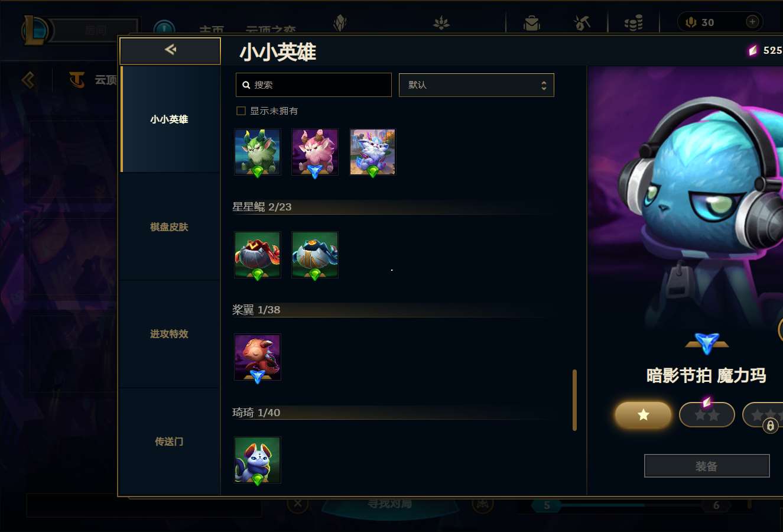This screenshot has height=532, width=783.
Task: Open the loot backpack icon
Action: (532, 23)
